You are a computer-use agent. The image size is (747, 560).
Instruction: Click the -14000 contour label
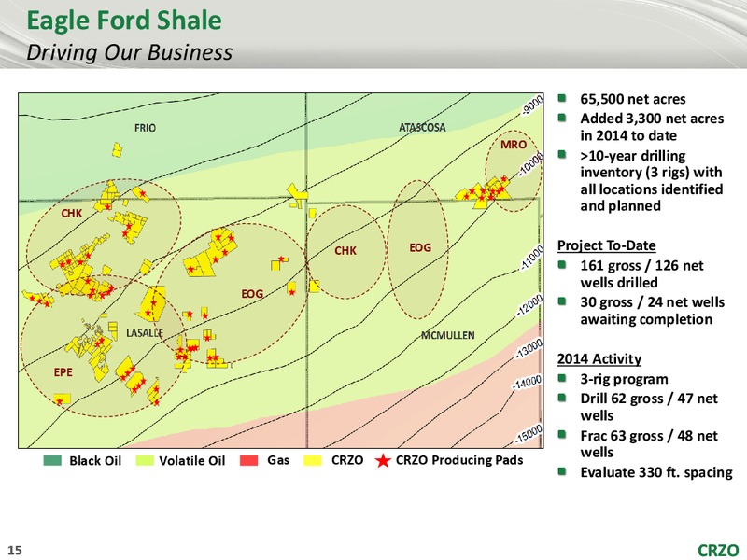point(527,383)
